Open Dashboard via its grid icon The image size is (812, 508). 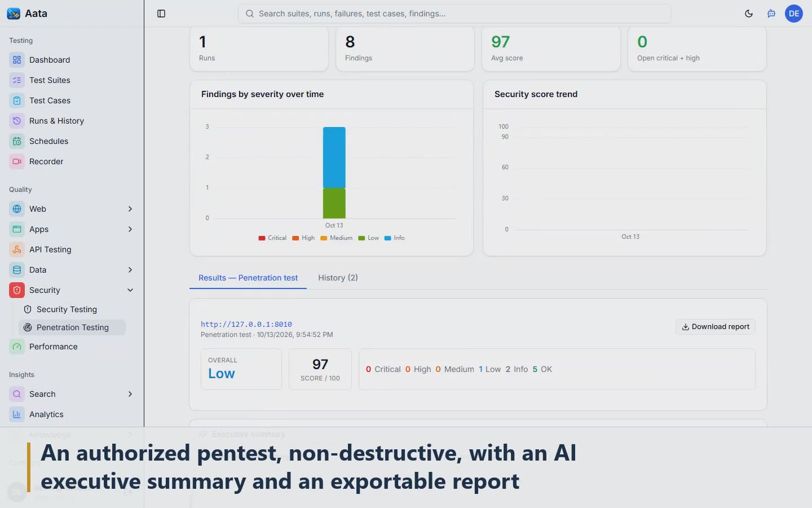click(x=17, y=60)
